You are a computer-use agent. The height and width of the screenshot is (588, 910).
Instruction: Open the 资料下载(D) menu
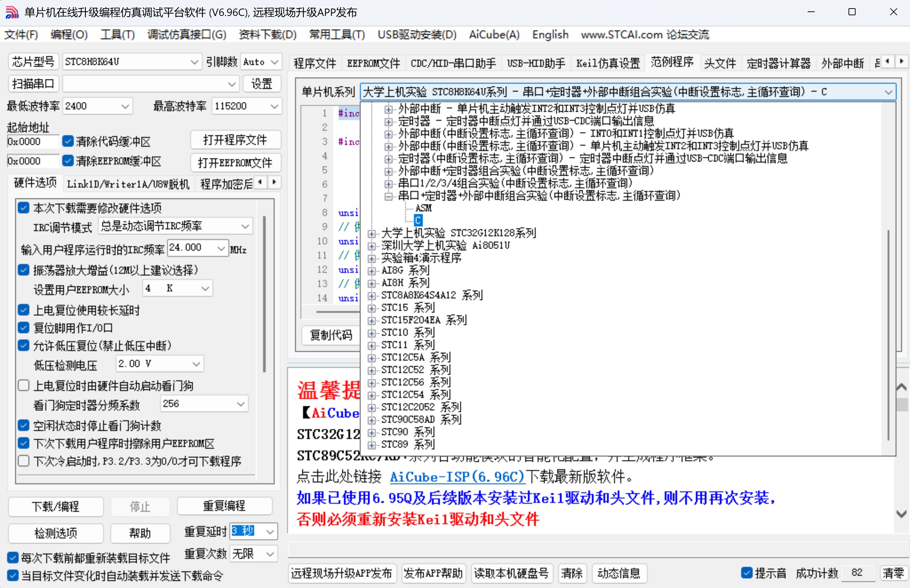click(267, 35)
